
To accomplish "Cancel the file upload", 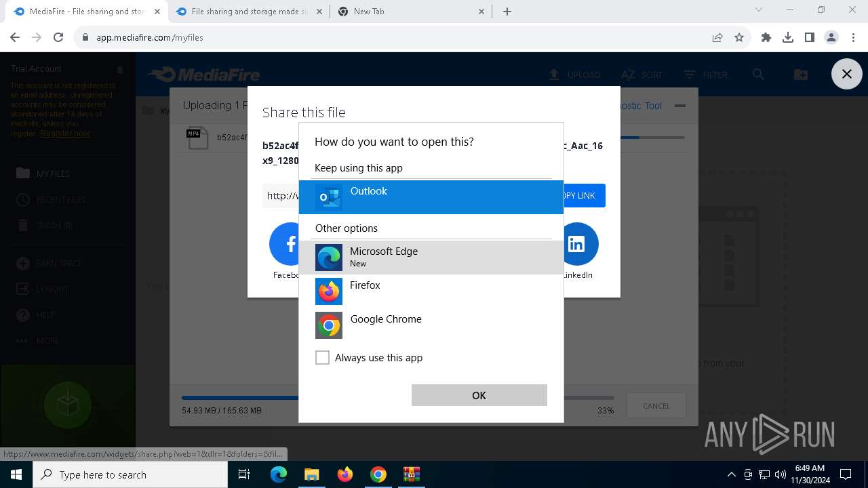I will click(656, 406).
